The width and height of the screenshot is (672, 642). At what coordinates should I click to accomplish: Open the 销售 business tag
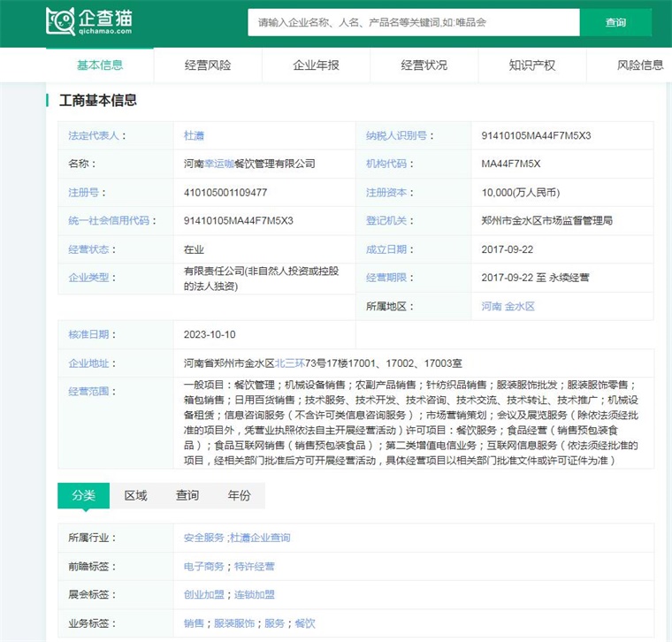[x=194, y=623]
